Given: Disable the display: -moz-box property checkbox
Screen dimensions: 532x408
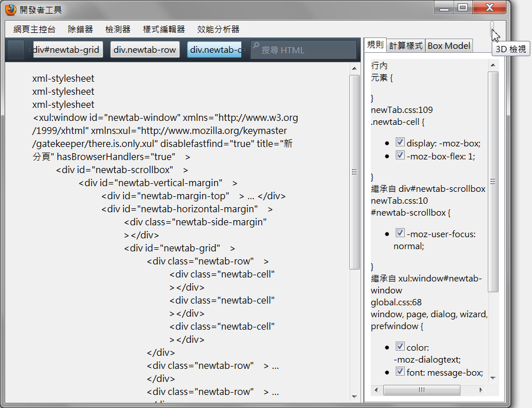Looking at the screenshot, I should point(400,143).
